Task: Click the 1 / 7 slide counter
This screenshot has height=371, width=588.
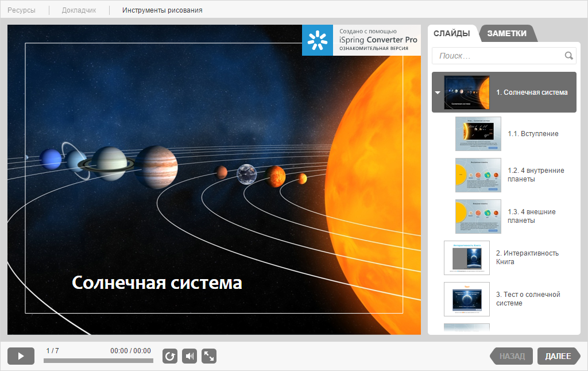Action: click(x=52, y=351)
